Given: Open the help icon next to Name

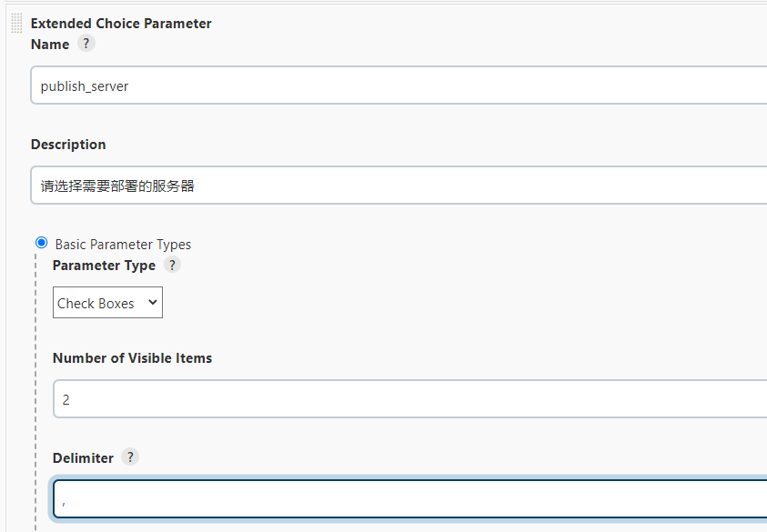Looking at the screenshot, I should pyautogui.click(x=86, y=44).
